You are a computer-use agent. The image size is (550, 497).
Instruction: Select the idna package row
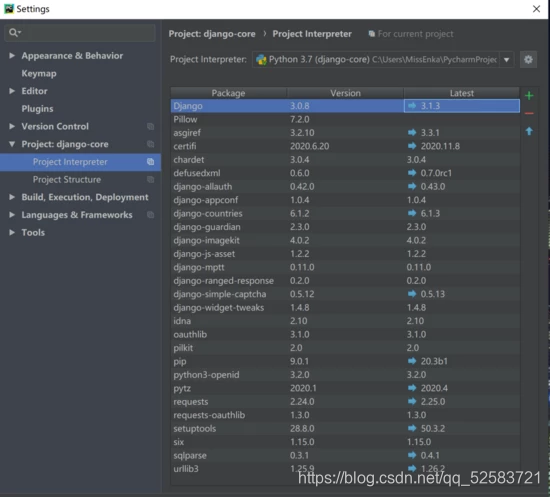(x=345, y=321)
